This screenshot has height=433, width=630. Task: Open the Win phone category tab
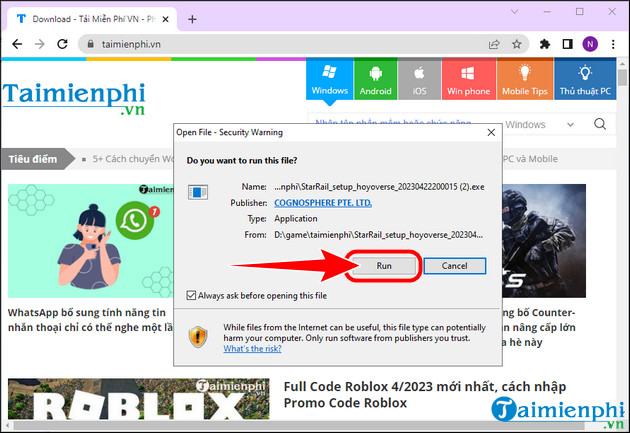pos(468,79)
